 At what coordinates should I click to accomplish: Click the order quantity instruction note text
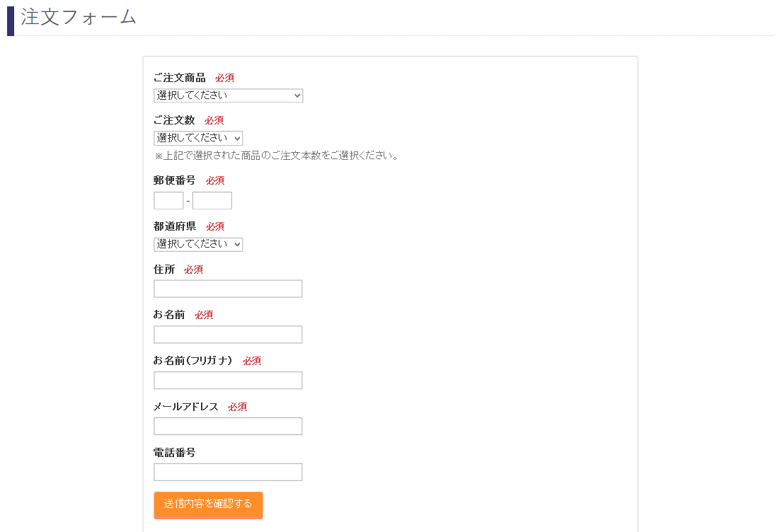tap(275, 155)
